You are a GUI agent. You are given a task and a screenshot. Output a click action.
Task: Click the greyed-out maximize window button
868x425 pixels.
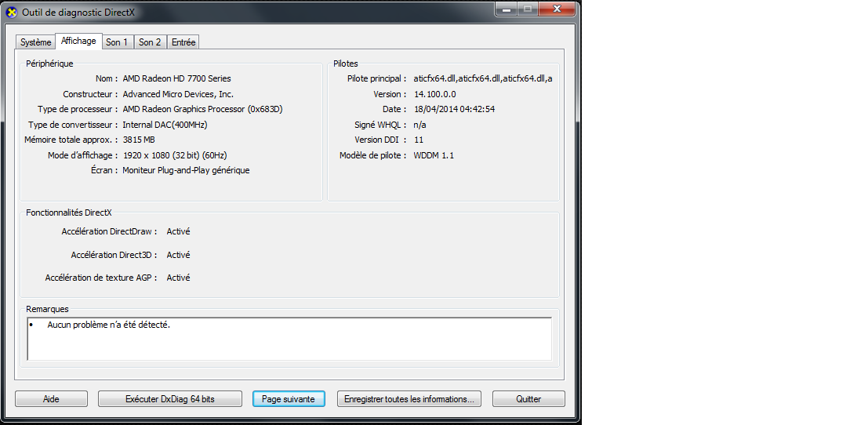tap(528, 9)
